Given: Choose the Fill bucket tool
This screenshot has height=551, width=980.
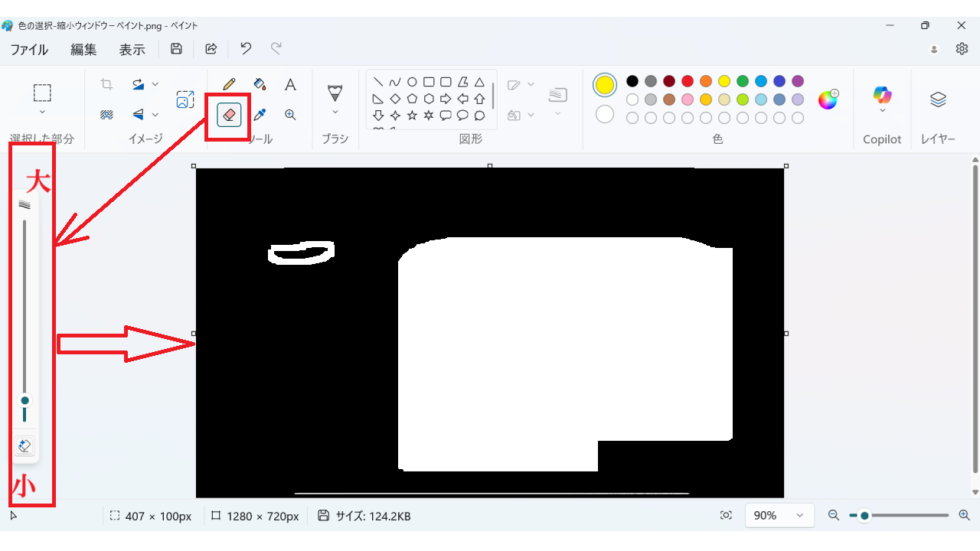Looking at the screenshot, I should click(x=260, y=84).
